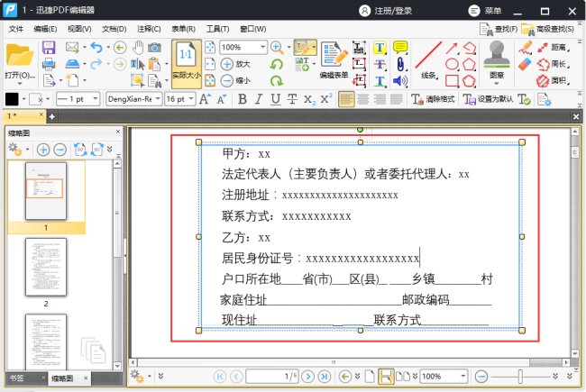
Task: Click 注册/登录 to sign in
Action: pyautogui.click(x=386, y=11)
